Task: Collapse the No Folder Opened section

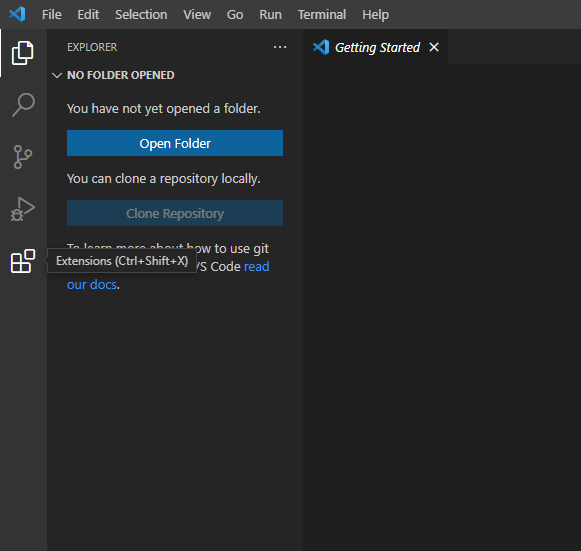Action: coord(57,75)
